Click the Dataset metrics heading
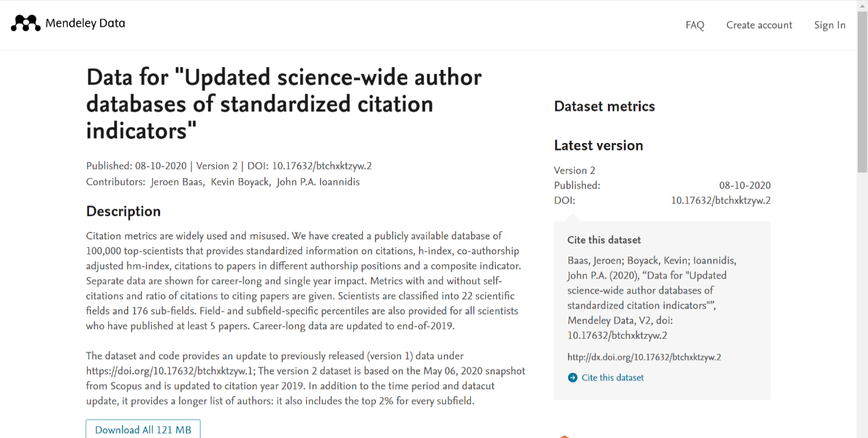The height and width of the screenshot is (438, 868). (604, 106)
